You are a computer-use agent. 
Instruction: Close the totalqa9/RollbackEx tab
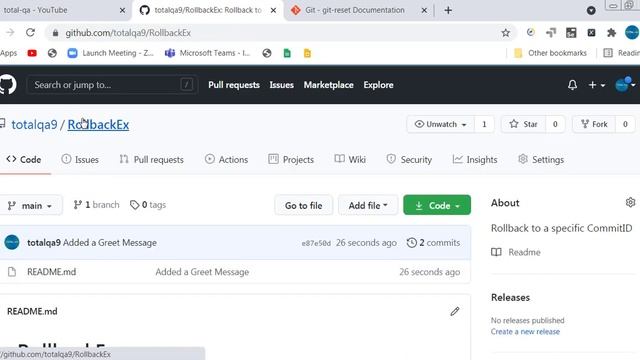coord(273,11)
